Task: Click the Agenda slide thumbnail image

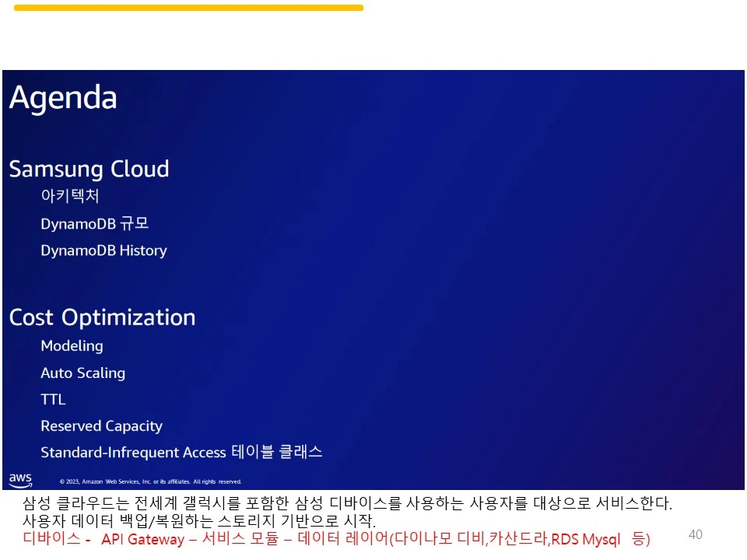Action: [x=373, y=280]
